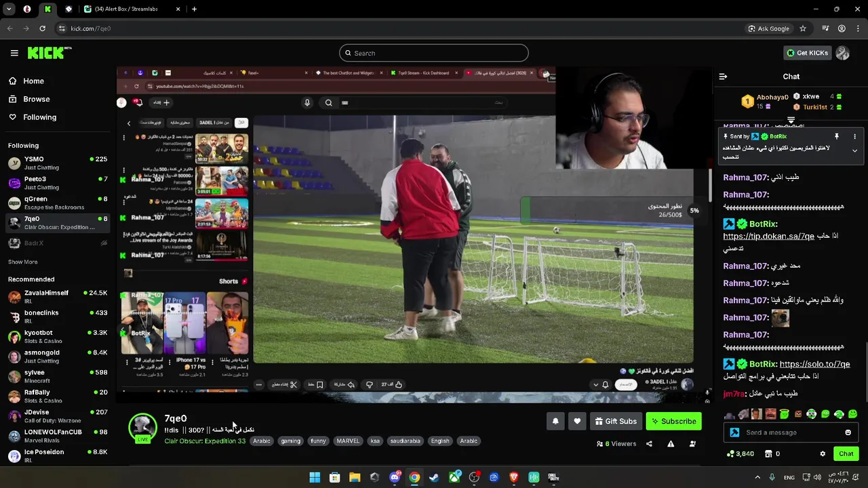Click the 3,840 channel points balance
The image size is (868, 488).
click(740, 454)
